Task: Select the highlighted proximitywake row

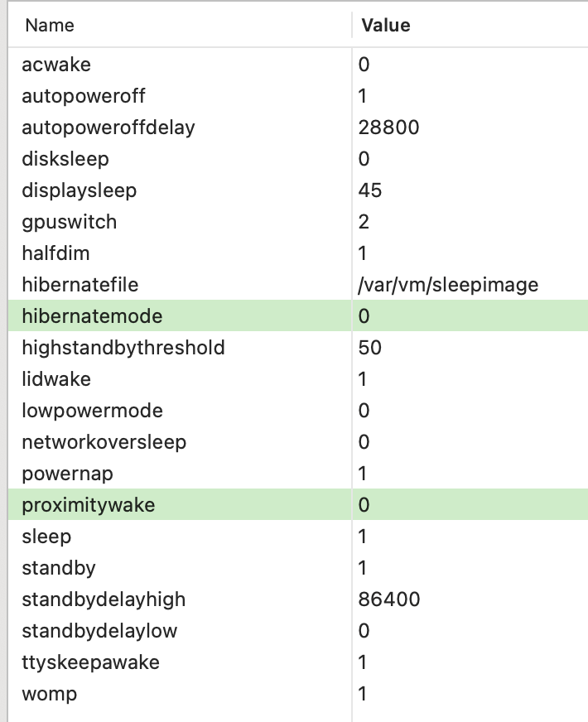Action: [88, 505]
